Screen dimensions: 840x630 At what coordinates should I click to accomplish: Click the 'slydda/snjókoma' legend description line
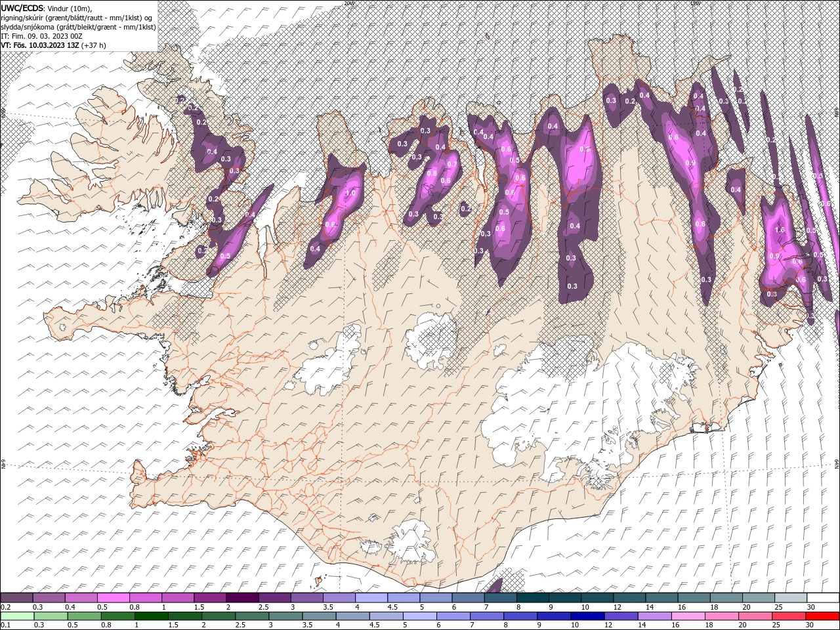[x=78, y=27]
